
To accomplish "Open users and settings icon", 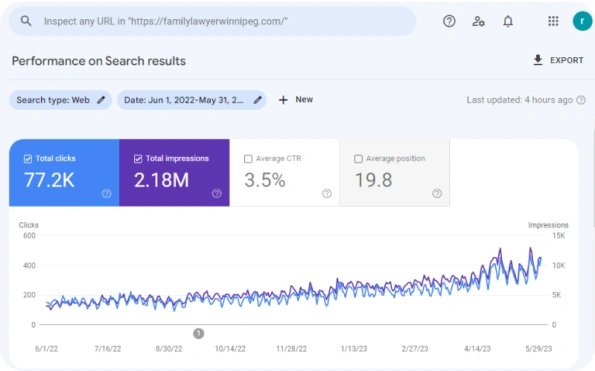I will 478,21.
